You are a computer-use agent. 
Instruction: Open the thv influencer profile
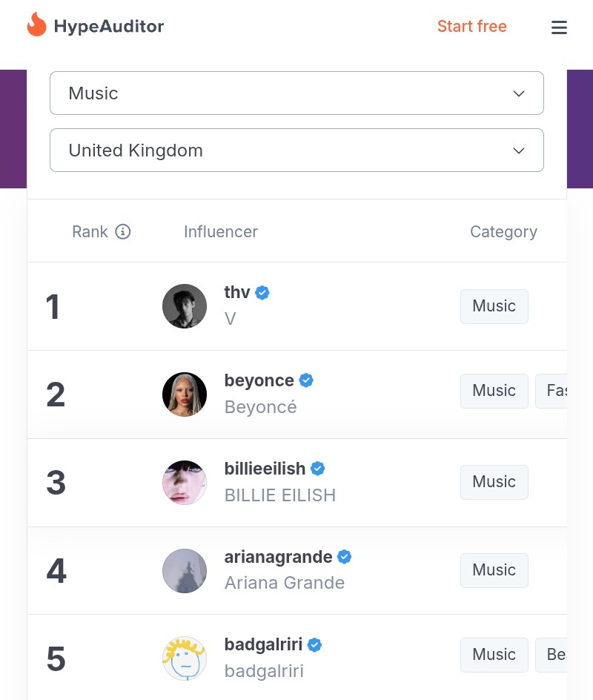tap(236, 292)
